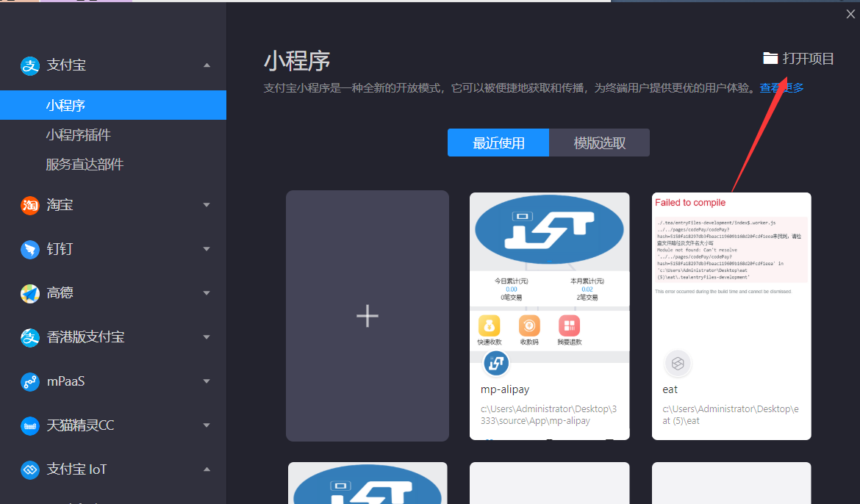Expand the mPaaS section arrow
This screenshot has height=504, width=860.
[x=207, y=381]
